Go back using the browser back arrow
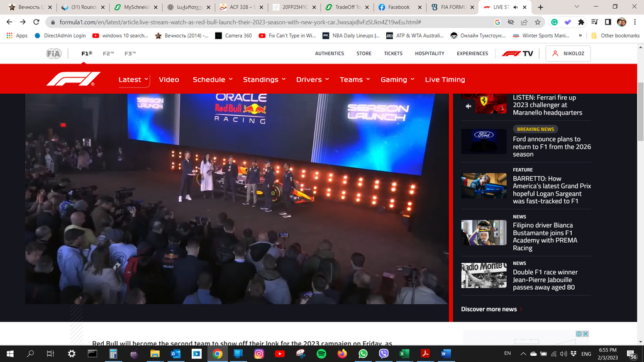The height and width of the screenshot is (362, 644). coord(9,22)
